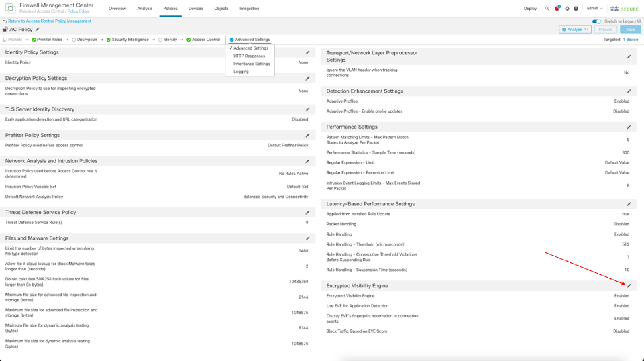Open the search magnifier icon
Screen dimensions: 644x361
(547, 9)
